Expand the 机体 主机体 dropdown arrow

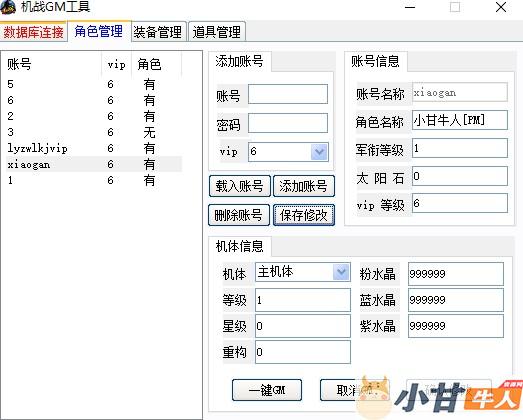point(341,272)
